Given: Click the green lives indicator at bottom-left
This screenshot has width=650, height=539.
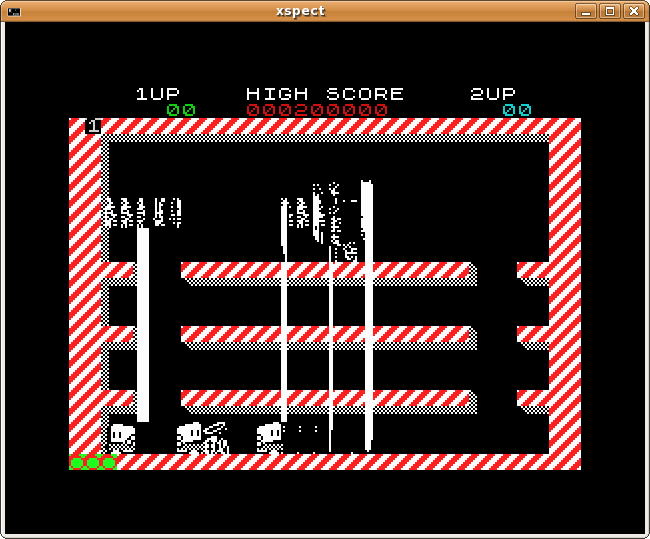Looking at the screenshot, I should click(x=93, y=462).
